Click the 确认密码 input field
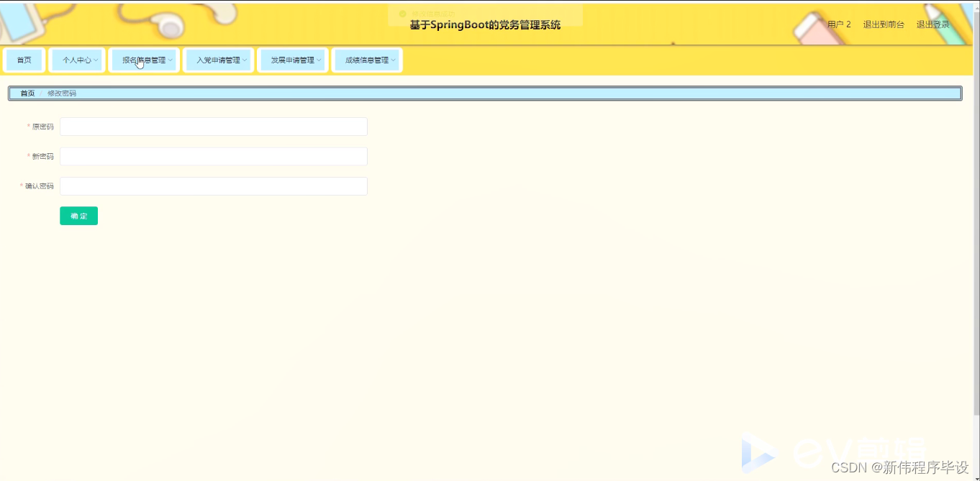The image size is (980, 481). click(213, 185)
